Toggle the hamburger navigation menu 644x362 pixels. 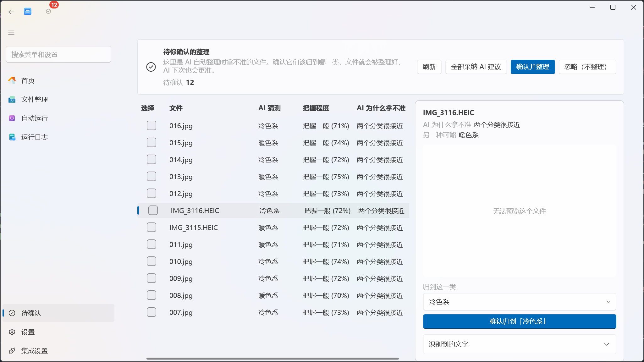(x=11, y=33)
